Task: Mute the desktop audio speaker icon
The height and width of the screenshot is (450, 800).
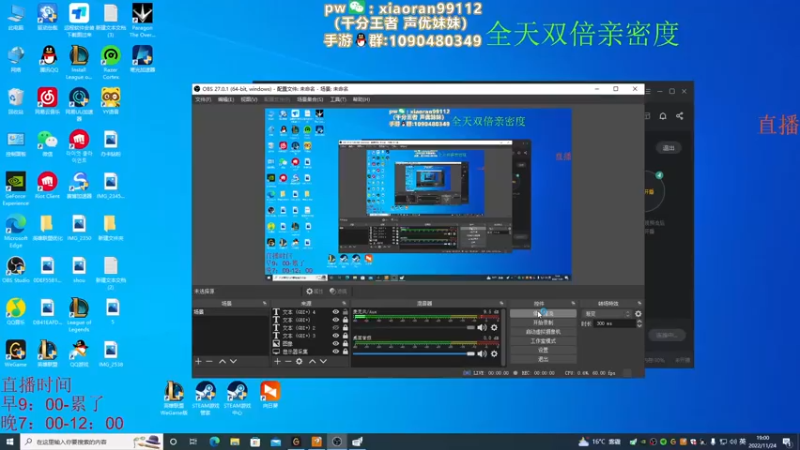Action: tap(482, 354)
